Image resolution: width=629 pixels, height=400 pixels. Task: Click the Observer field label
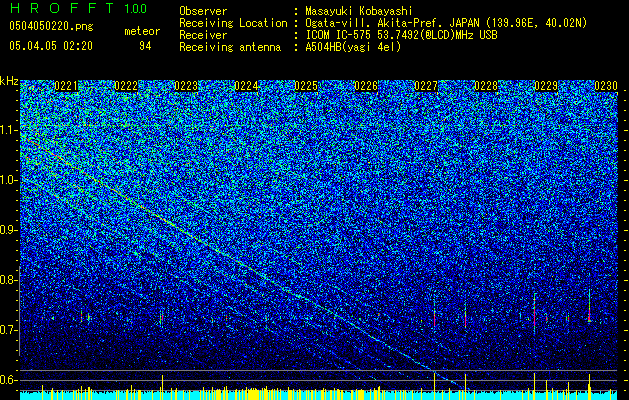point(203,11)
